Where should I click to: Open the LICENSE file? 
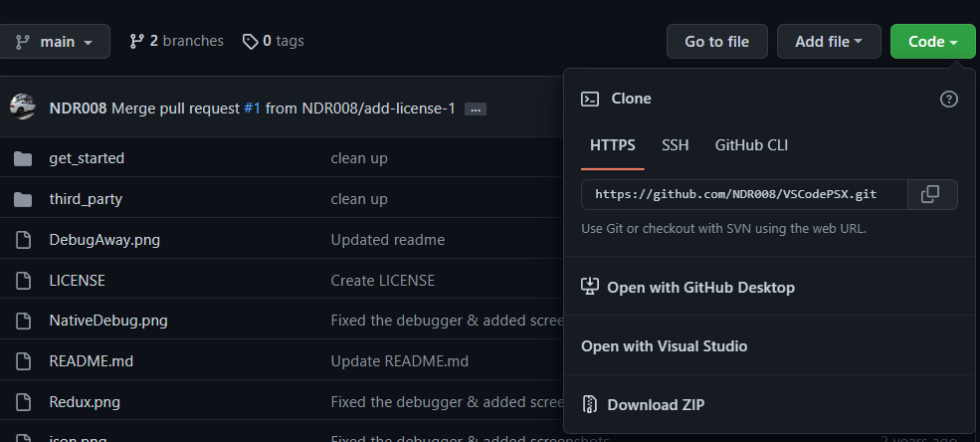tap(77, 281)
